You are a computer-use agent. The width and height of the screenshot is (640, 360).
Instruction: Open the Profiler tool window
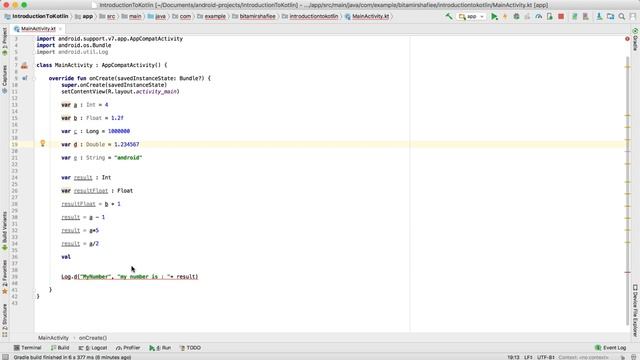(128, 348)
